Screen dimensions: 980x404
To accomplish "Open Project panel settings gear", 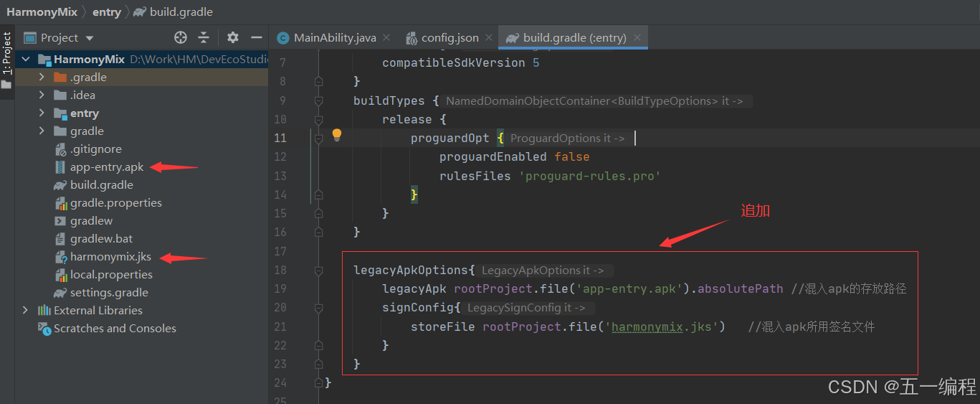I will coord(233,37).
